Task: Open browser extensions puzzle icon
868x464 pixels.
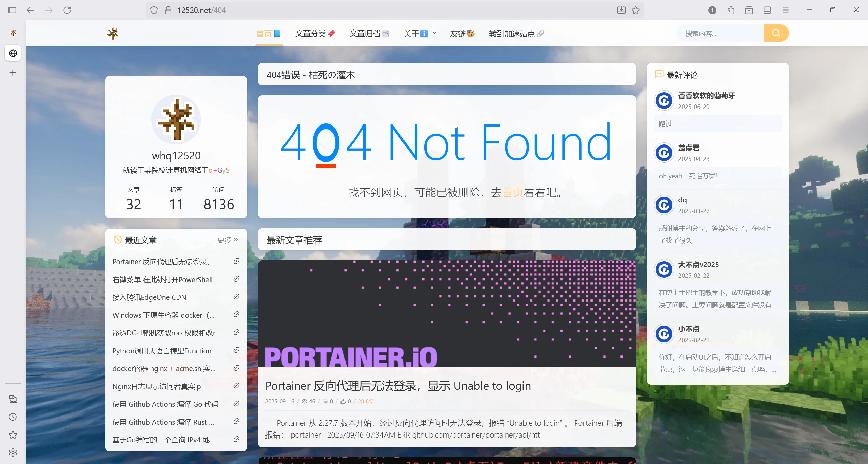Action: [x=731, y=10]
